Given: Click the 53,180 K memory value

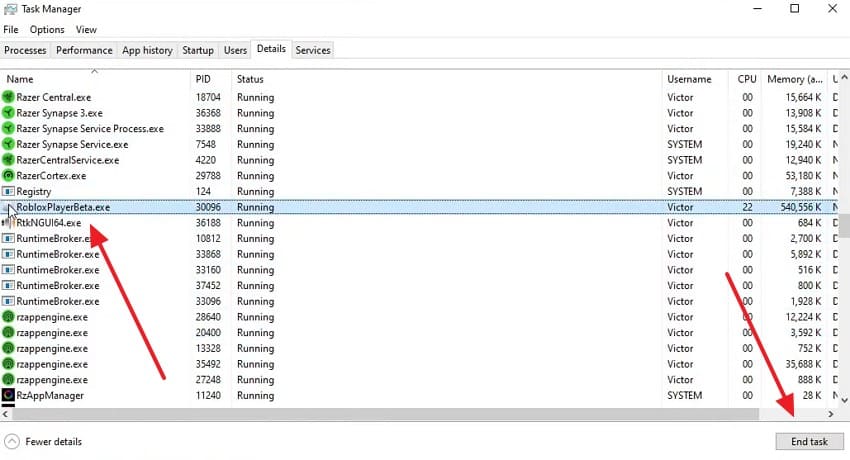Looking at the screenshot, I should [803, 176].
